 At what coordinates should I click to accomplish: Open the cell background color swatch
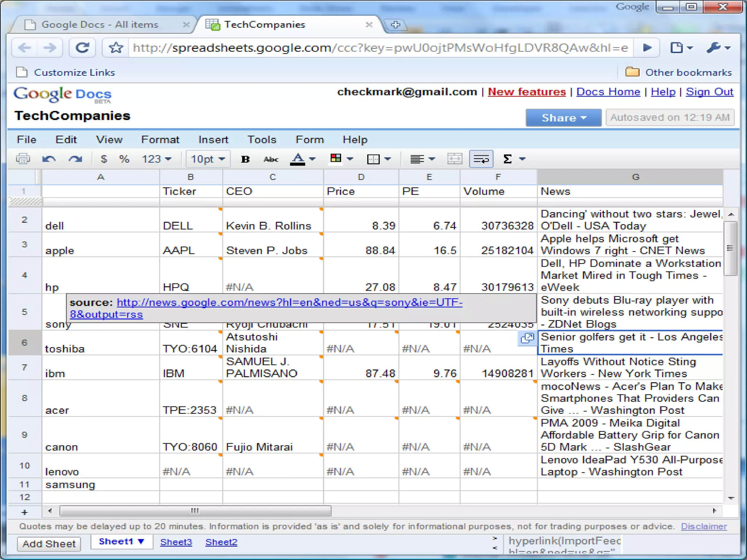[x=336, y=158]
